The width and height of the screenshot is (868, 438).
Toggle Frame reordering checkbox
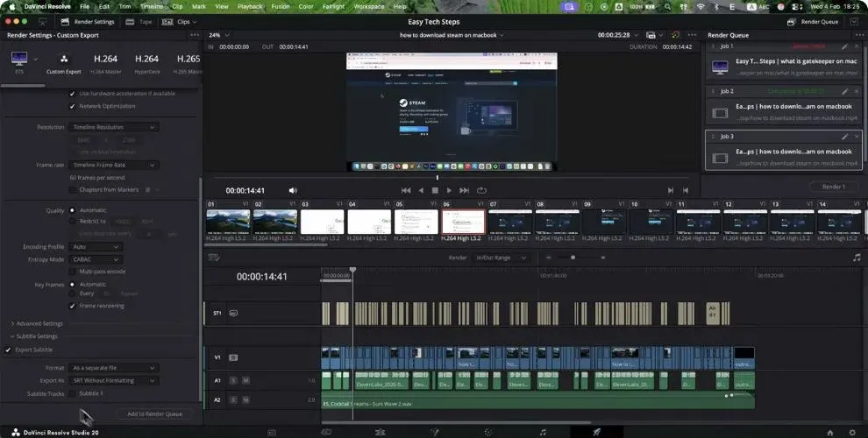(x=72, y=306)
